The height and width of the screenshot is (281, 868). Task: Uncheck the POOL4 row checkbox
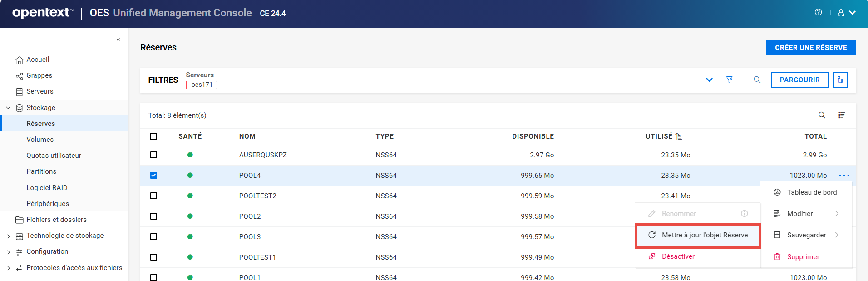pos(154,176)
